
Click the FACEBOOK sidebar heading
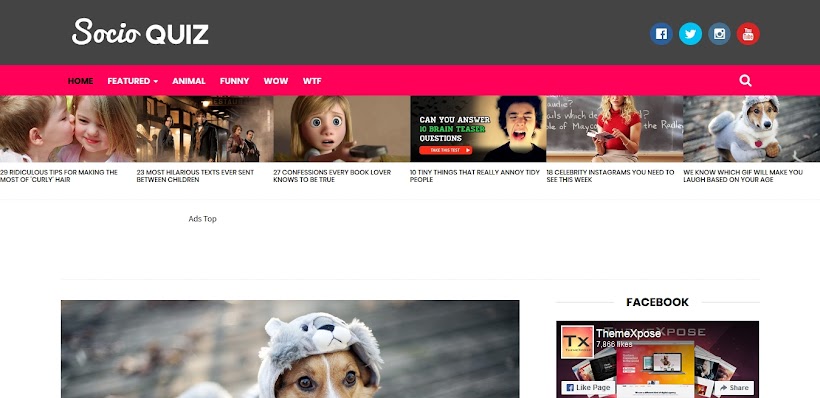(657, 302)
